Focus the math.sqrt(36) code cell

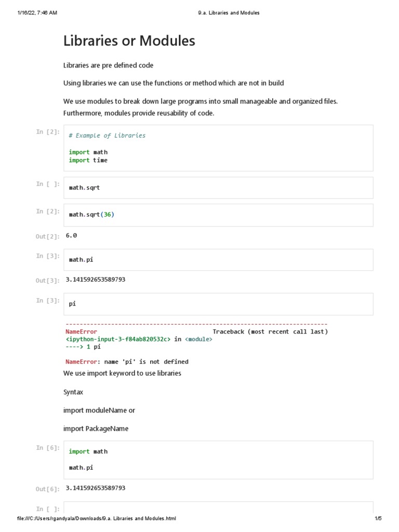(x=218, y=215)
